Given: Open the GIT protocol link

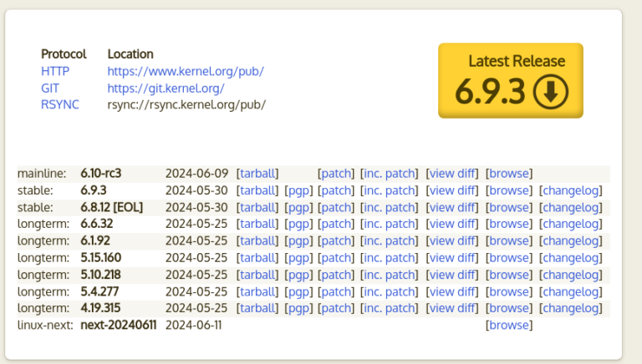Looking at the screenshot, I should (50, 88).
